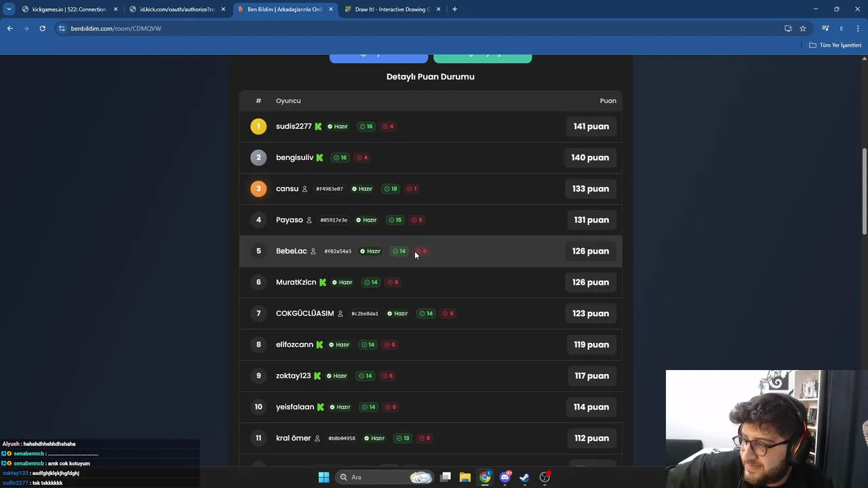Click the Kick logo beside MuratKzlcn

click(x=323, y=282)
